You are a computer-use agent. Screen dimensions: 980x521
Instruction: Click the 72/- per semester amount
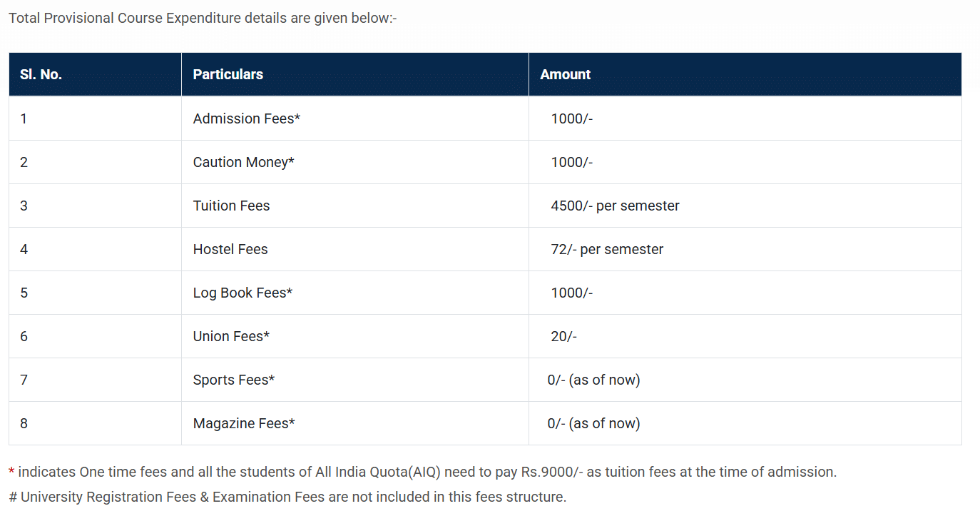point(607,249)
